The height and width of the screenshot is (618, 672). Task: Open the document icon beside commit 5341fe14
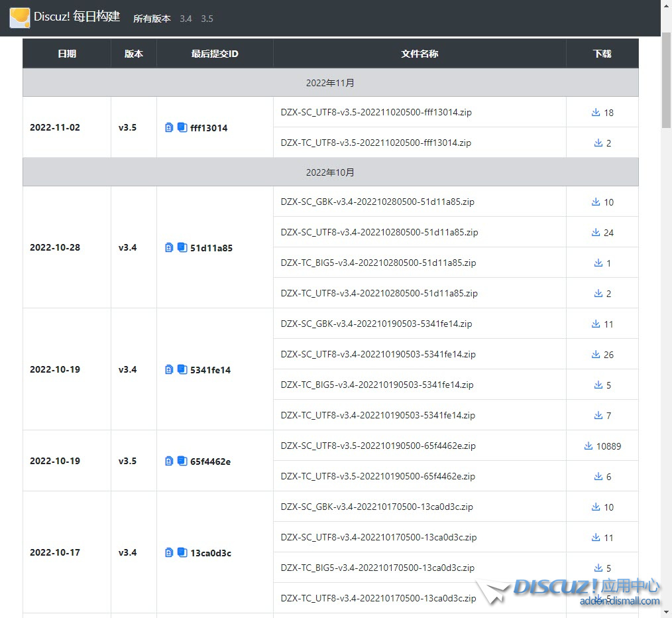click(169, 369)
